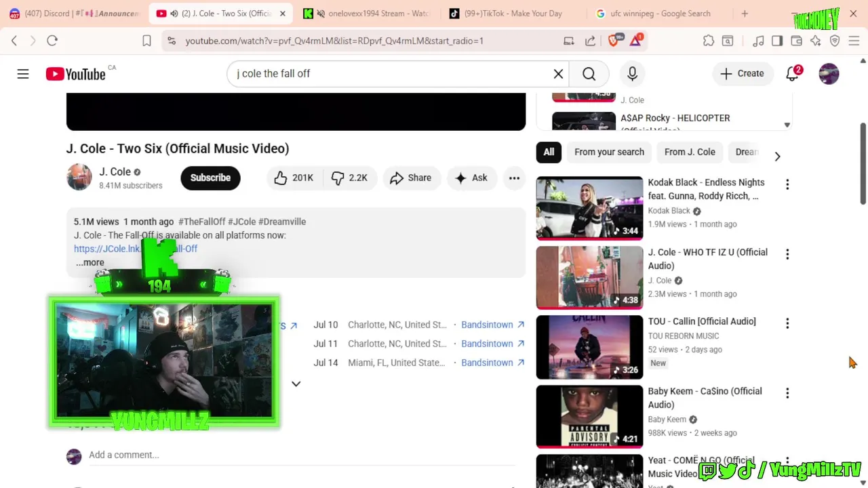This screenshot has height=488, width=868.
Task: Expand the tour dates list chevron
Action: 296,384
